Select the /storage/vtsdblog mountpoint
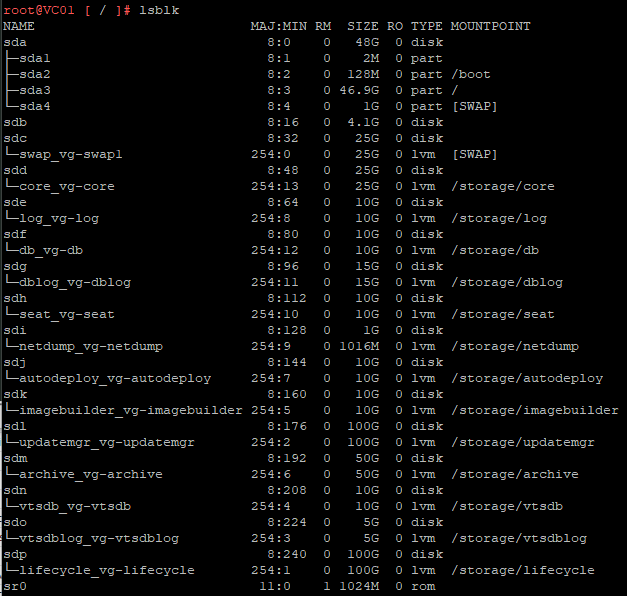Image resolution: width=627 pixels, height=596 pixels. (x=519, y=538)
